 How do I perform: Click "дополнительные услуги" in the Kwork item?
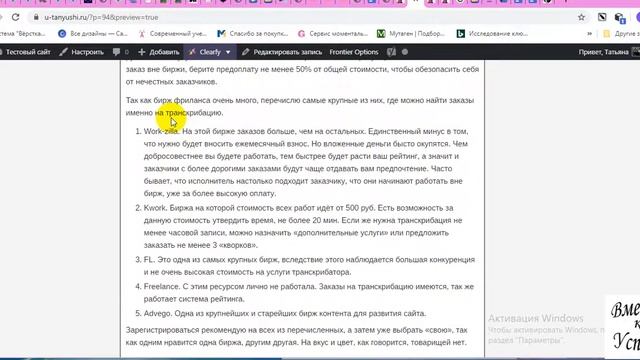(341, 233)
